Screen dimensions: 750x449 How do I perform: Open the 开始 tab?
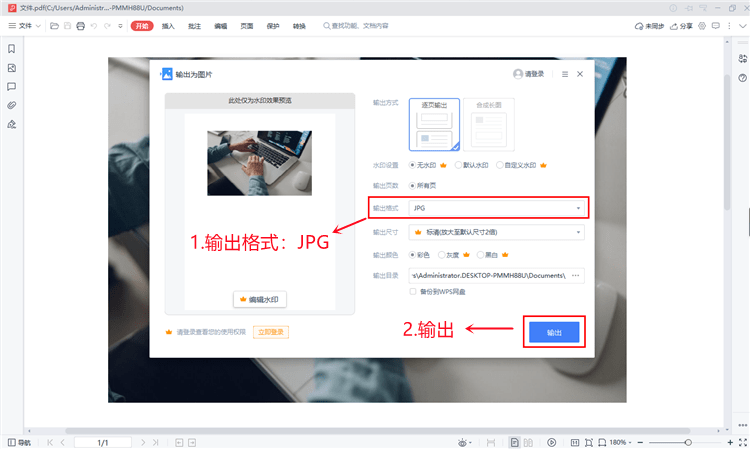(142, 26)
